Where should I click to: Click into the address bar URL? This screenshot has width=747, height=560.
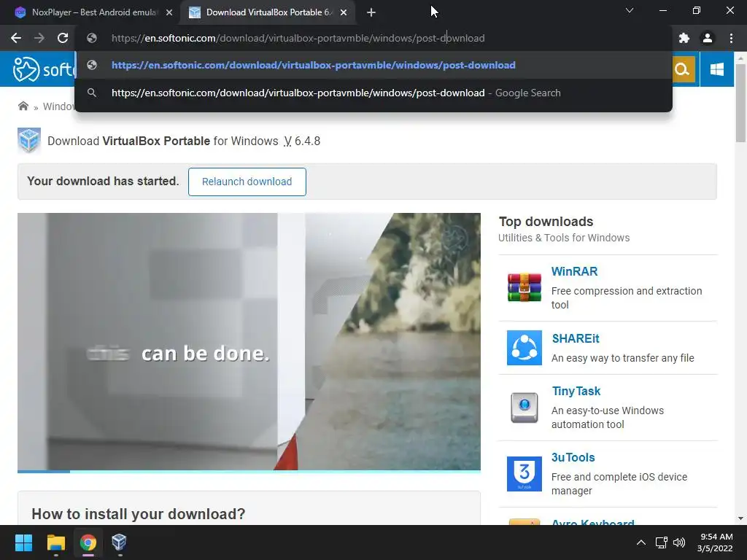coord(298,38)
